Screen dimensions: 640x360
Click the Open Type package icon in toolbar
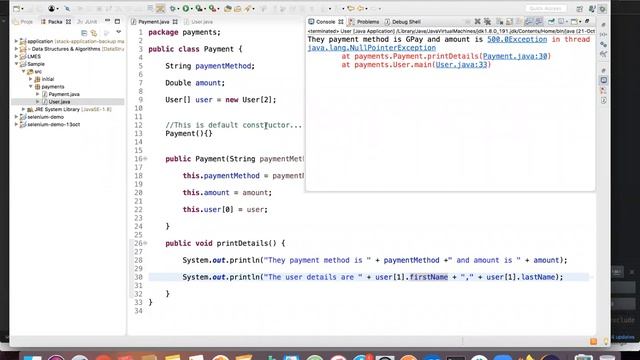227,9
